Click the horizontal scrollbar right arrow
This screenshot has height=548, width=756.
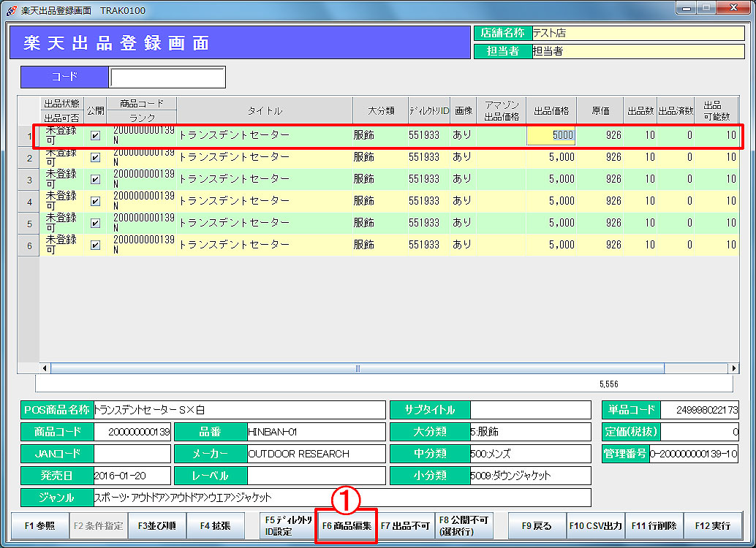733,368
